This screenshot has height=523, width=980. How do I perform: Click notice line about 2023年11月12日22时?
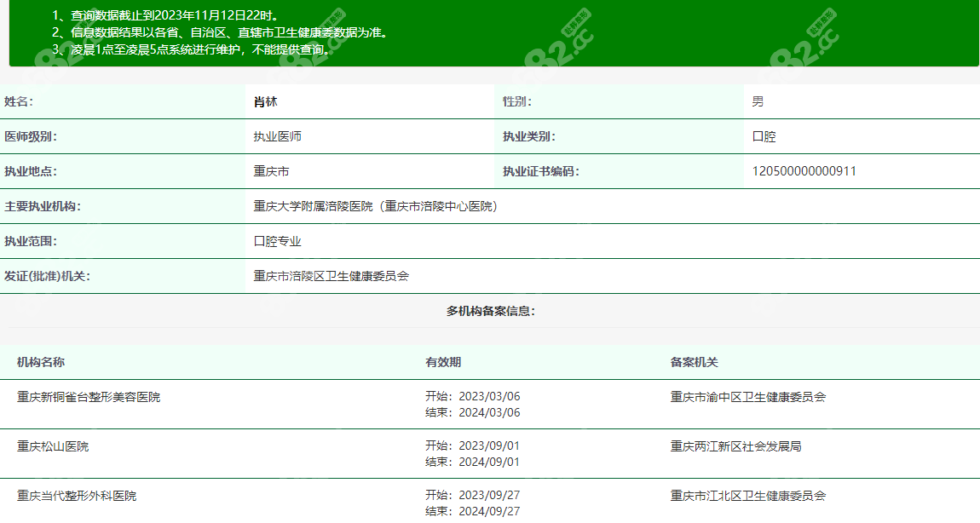(x=166, y=15)
